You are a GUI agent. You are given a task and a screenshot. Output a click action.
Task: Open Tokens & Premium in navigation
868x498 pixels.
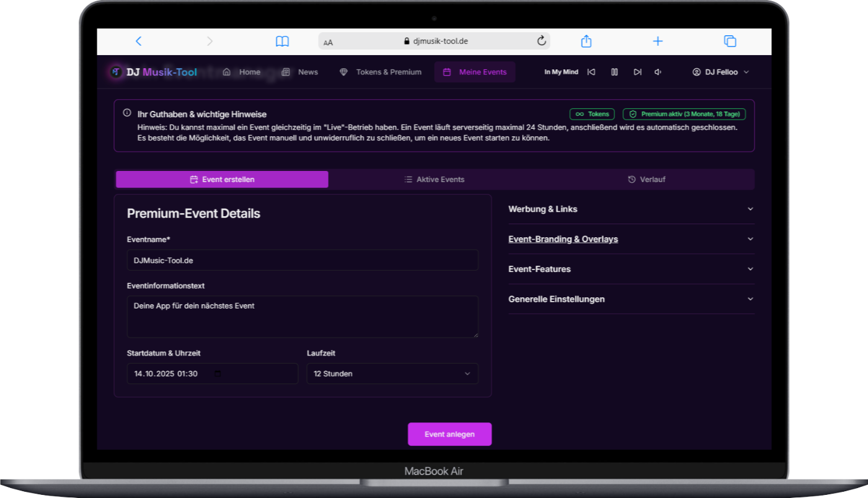(381, 72)
